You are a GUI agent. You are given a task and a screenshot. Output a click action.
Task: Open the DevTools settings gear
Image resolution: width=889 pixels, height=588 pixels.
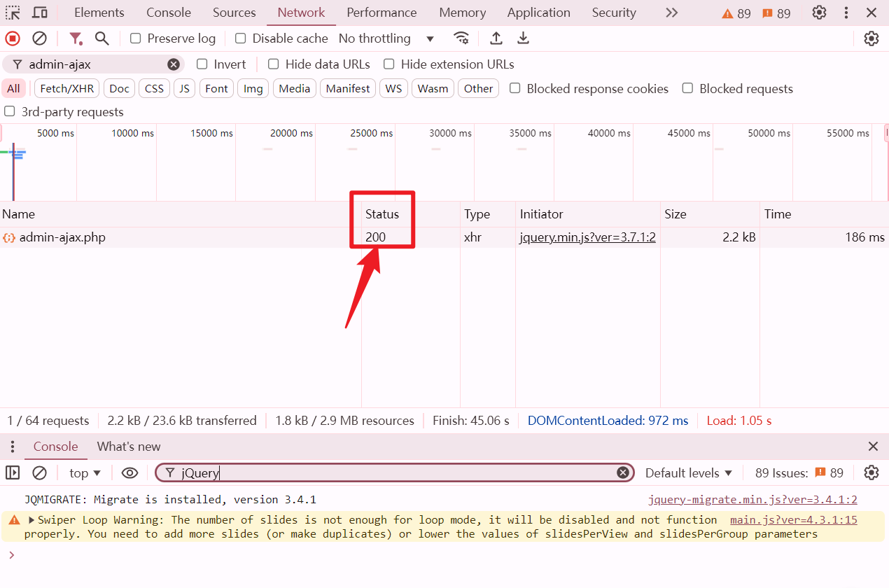(x=819, y=12)
